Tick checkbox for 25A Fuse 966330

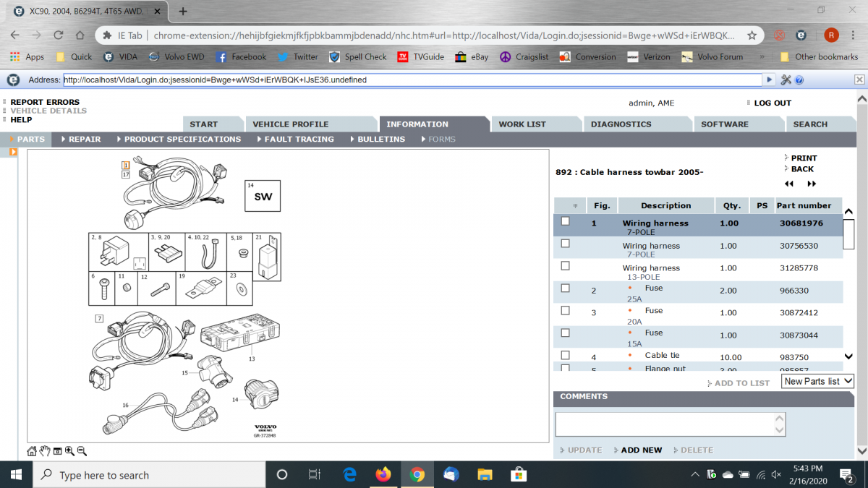[x=565, y=288]
